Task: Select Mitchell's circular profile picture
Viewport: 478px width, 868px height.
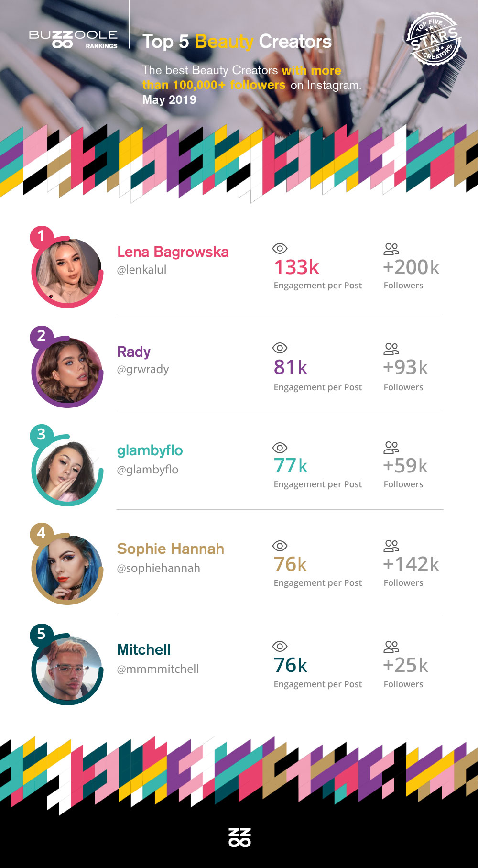Action: click(x=68, y=670)
